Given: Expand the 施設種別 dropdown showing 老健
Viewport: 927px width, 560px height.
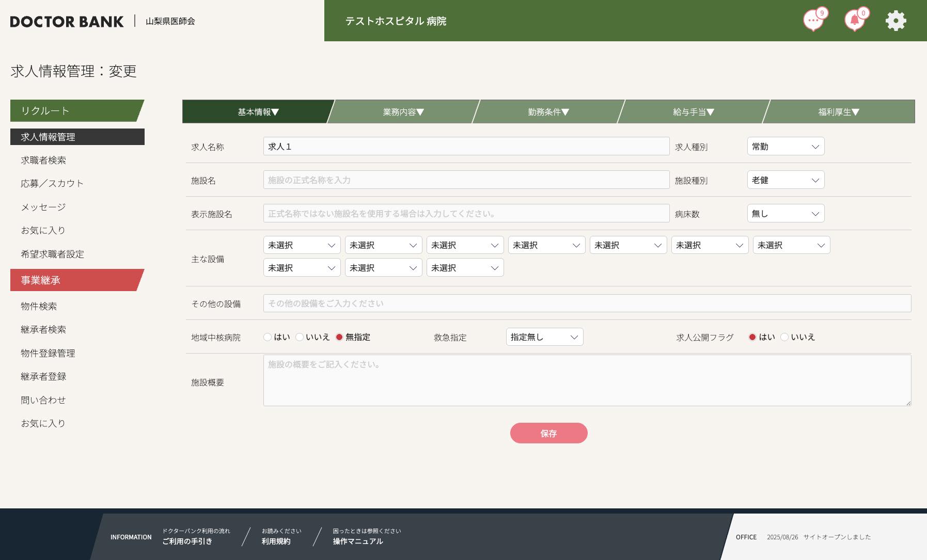Looking at the screenshot, I should coord(785,180).
